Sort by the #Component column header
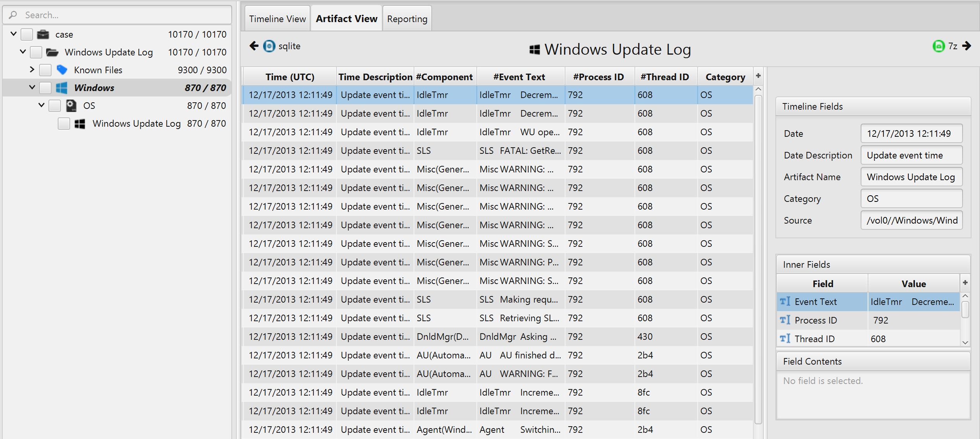This screenshot has height=439, width=980. [x=444, y=77]
